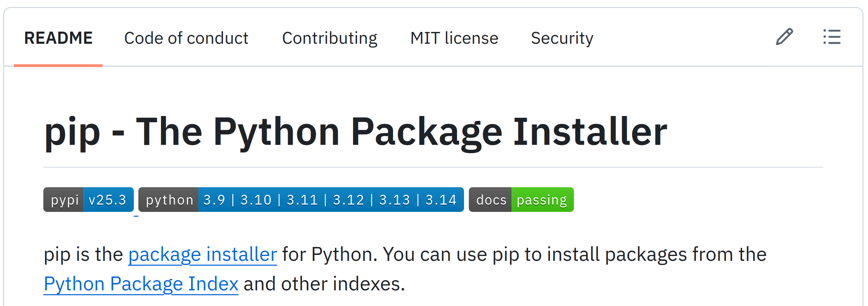Click 3.12 in the python versions badge
This screenshot has height=306, width=868.
(348, 200)
